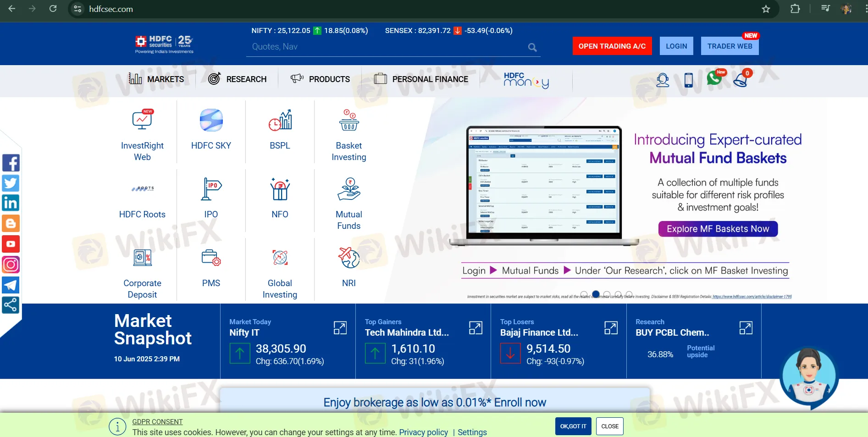This screenshot has height=437, width=868.
Task: Open the Global Investing icon
Action: (x=279, y=258)
